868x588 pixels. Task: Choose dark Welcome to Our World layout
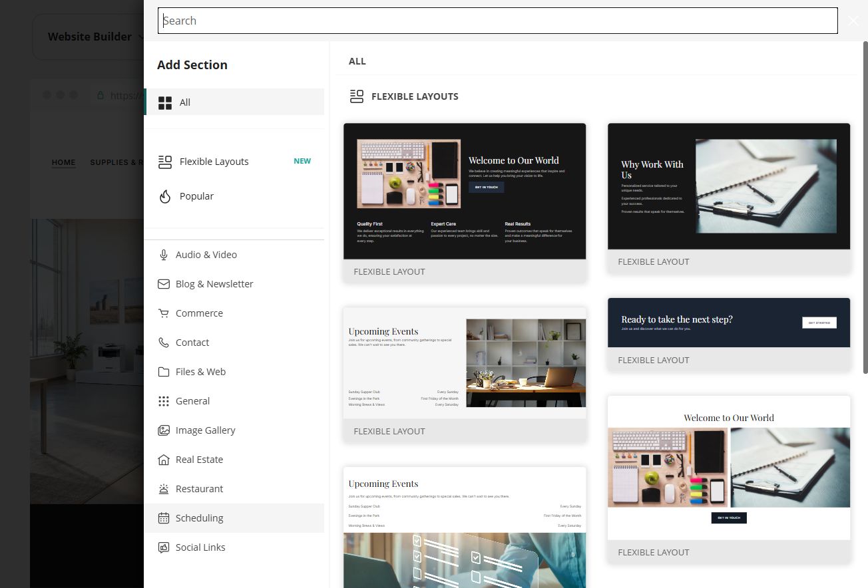465,203
